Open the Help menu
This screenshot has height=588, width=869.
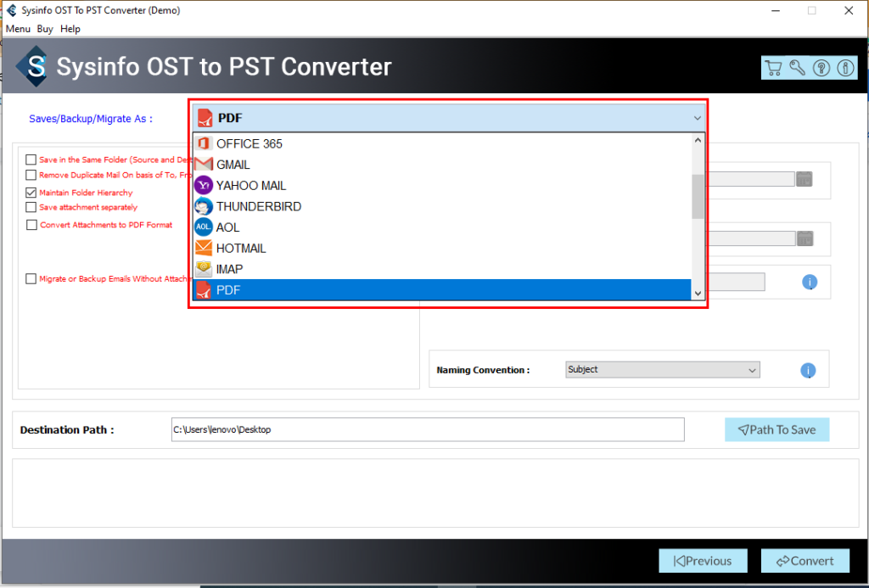click(70, 29)
